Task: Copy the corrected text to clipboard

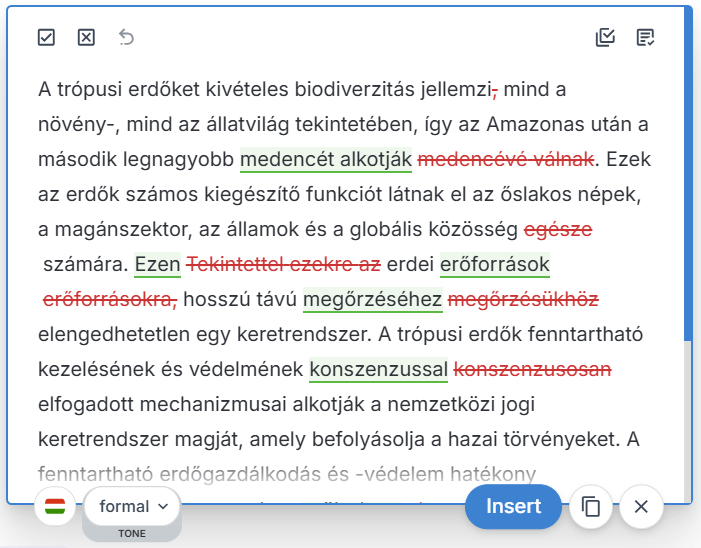Action: 591,507
